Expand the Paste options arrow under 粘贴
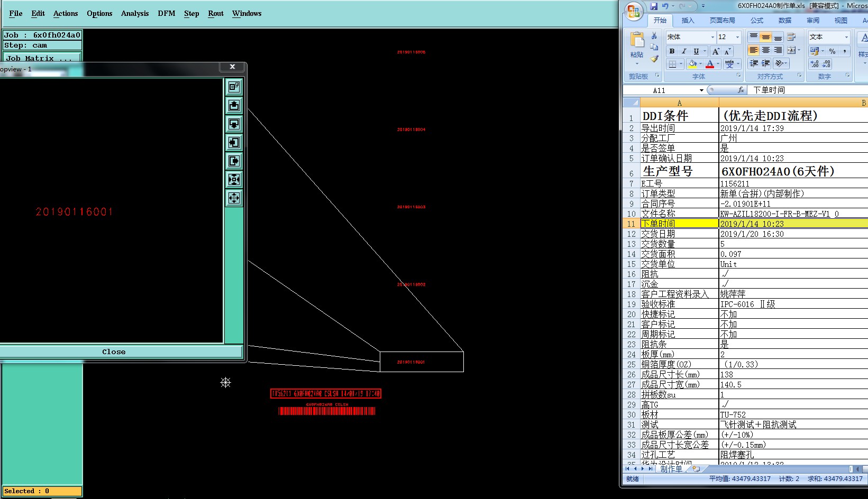Viewport: 868px width, 499px height. [x=637, y=64]
